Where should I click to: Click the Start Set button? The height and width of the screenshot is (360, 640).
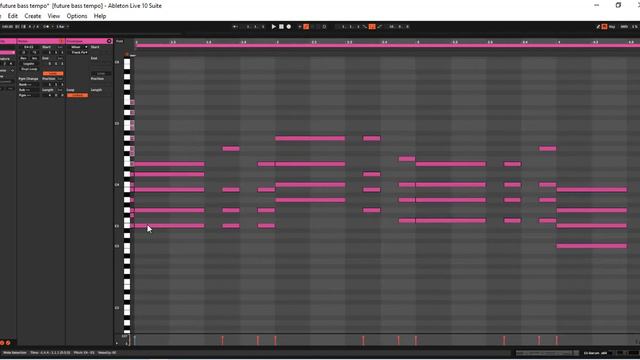(x=60, y=47)
